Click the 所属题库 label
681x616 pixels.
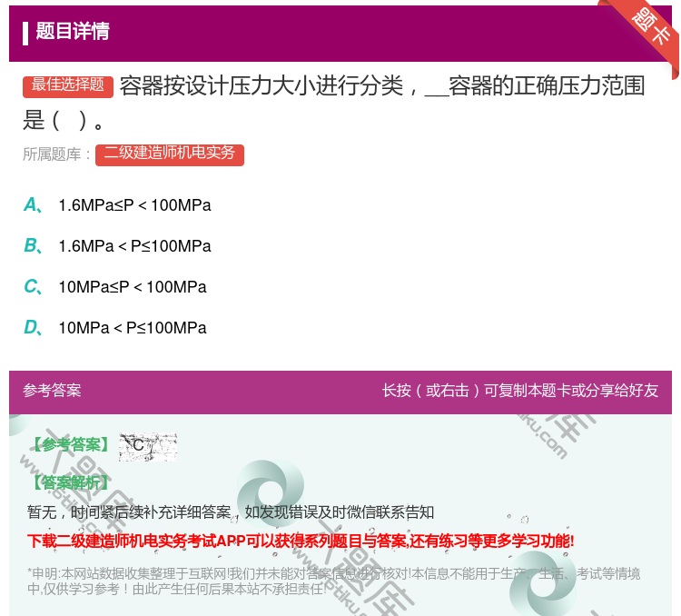(56, 154)
